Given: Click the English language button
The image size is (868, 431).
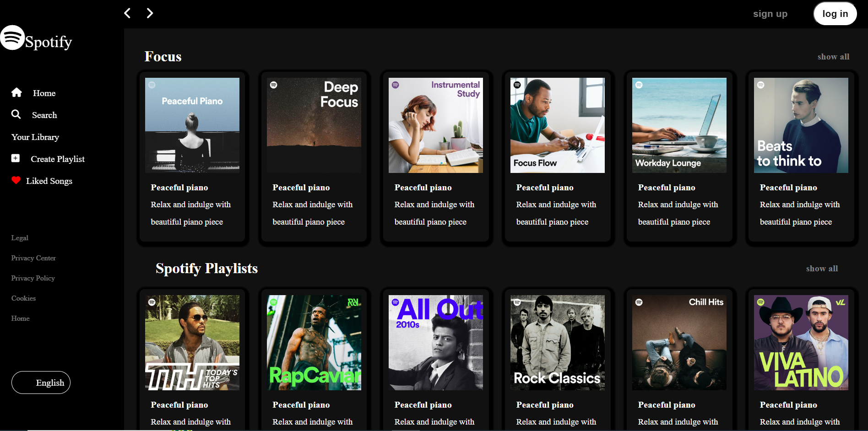Looking at the screenshot, I should 41,383.
